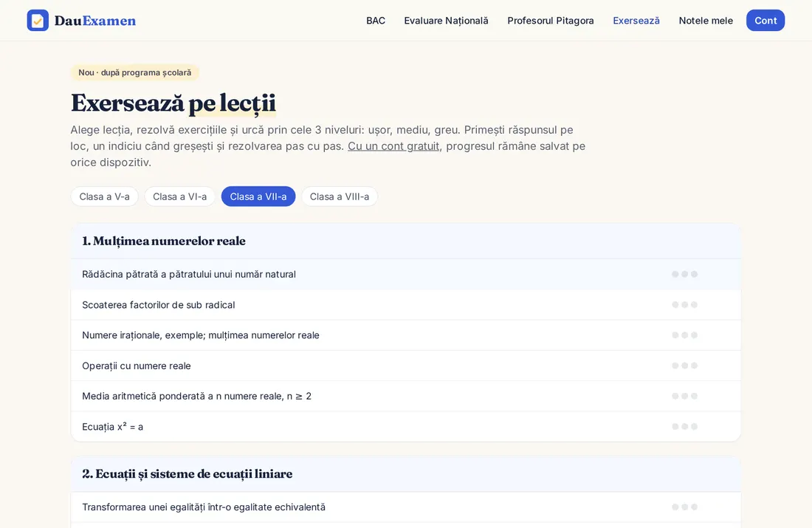Select the Clasa a V-a tab
Screen dimensions: 812x528
click(x=105, y=196)
